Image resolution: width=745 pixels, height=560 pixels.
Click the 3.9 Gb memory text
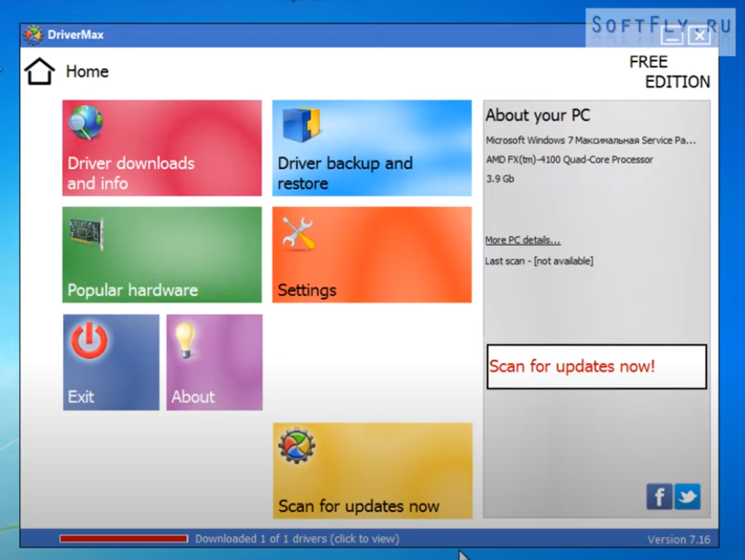500,179
